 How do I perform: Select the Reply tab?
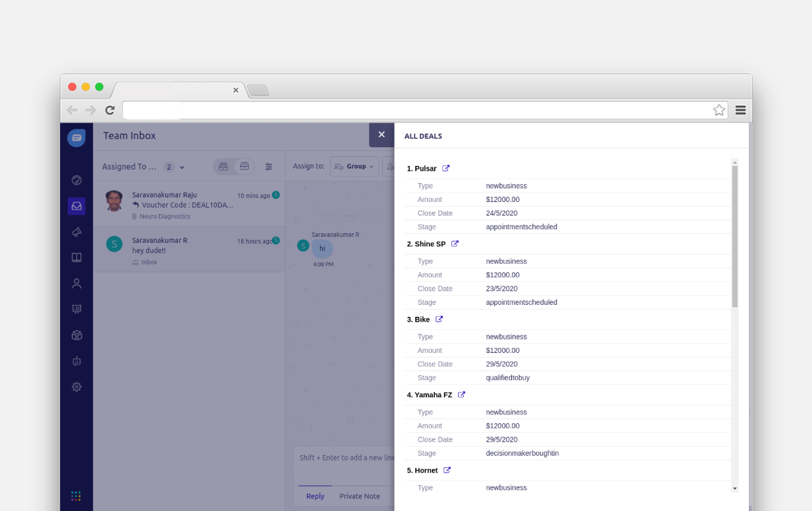click(315, 496)
